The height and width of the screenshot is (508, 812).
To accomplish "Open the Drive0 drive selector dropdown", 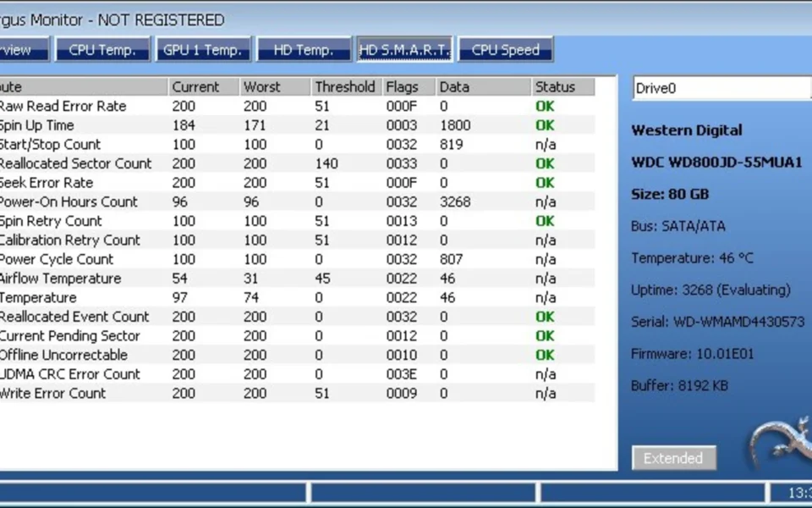I will [x=721, y=88].
